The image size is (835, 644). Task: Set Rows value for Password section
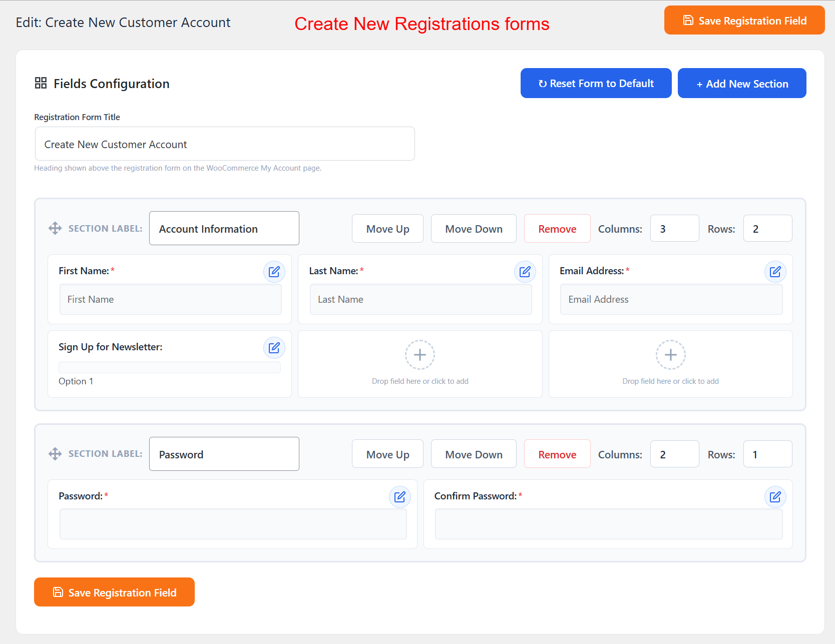point(767,454)
